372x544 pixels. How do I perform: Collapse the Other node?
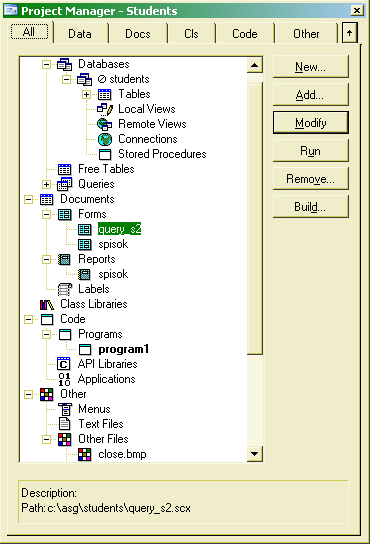pos(28,394)
